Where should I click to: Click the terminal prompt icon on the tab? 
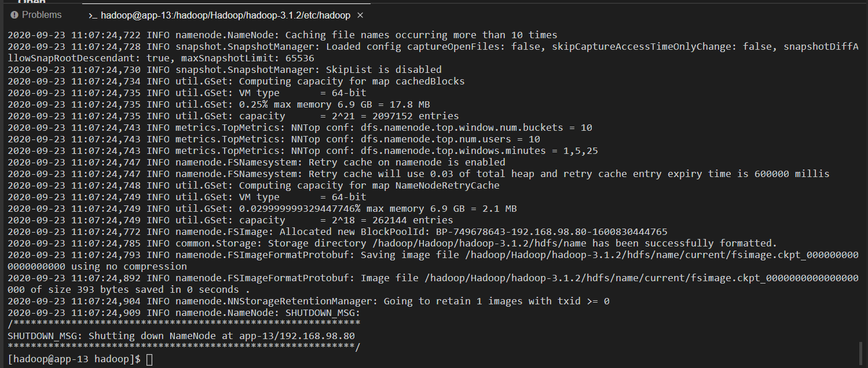[x=93, y=15]
